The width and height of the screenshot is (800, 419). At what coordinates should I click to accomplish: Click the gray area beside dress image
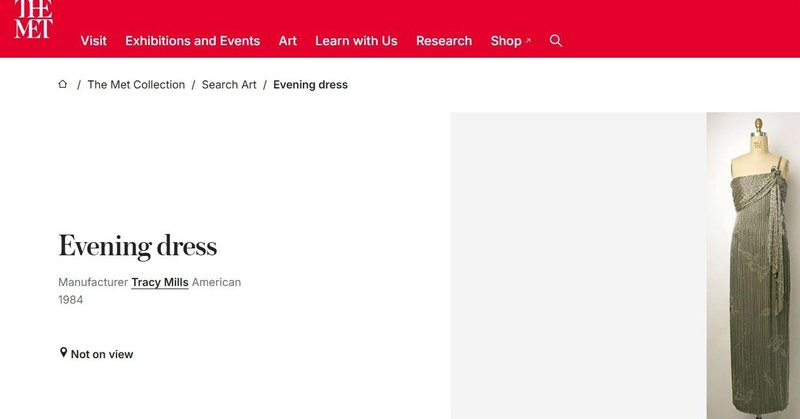[x=578, y=265]
